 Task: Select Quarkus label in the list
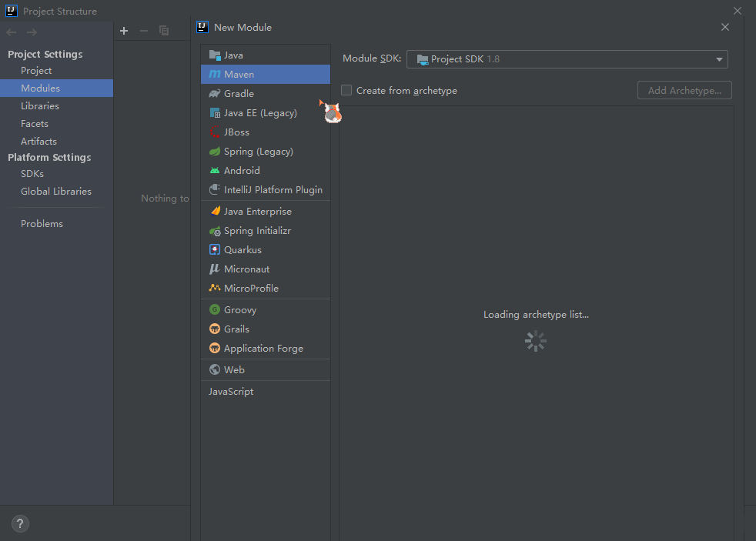click(243, 249)
